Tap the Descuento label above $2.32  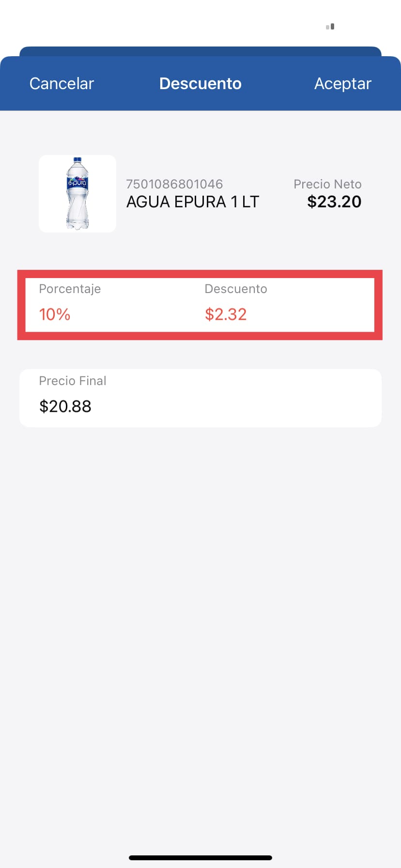click(236, 289)
